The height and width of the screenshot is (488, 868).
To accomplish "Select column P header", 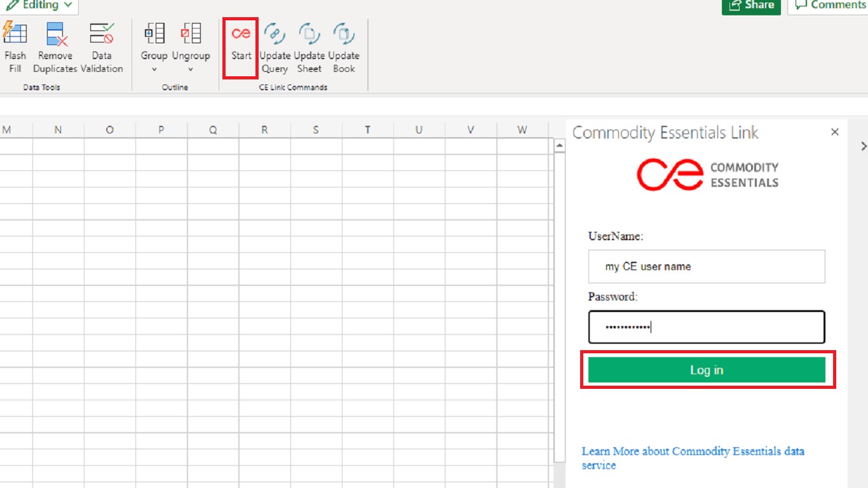I will point(161,130).
